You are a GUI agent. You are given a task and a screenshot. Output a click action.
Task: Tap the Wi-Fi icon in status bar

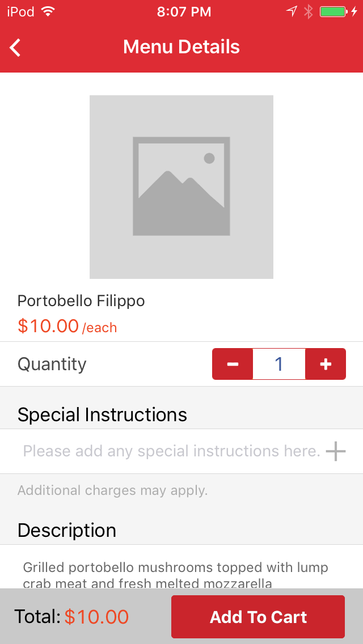point(48,12)
